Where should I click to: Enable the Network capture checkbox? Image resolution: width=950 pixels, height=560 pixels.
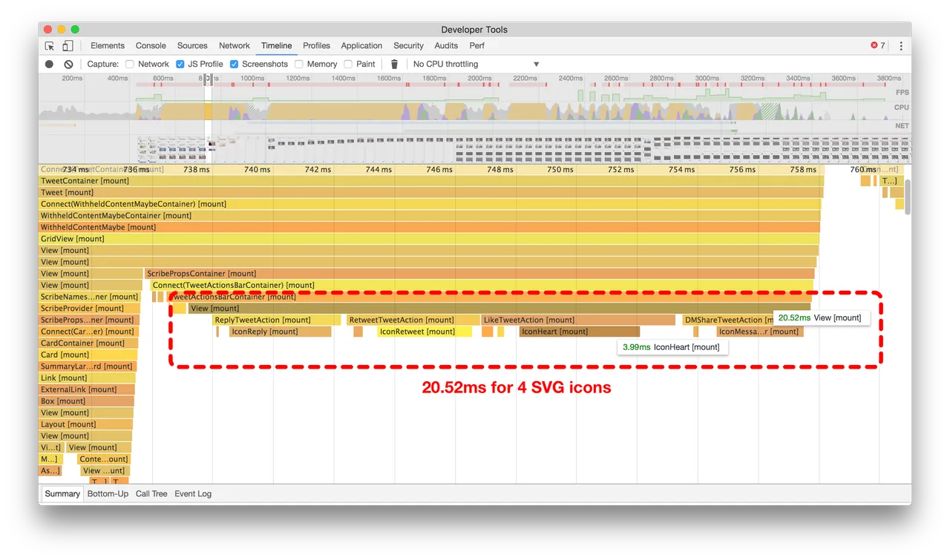[x=131, y=64]
